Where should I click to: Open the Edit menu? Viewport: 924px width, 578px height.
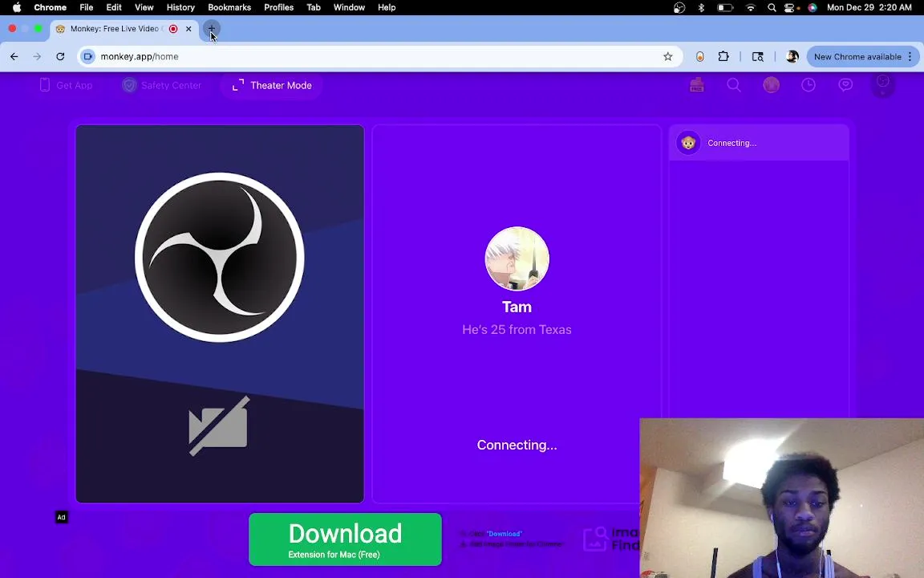point(114,7)
